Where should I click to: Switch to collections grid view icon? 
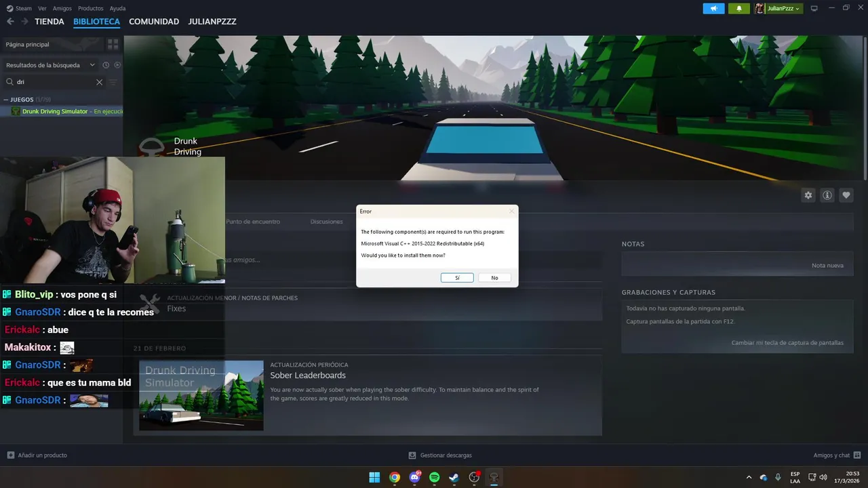click(x=113, y=44)
